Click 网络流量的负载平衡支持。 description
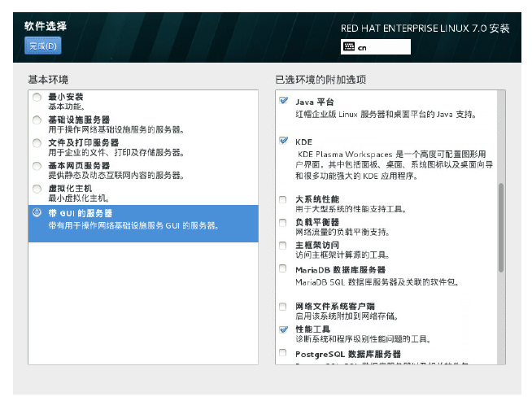This screenshot has width=532, height=401. click(342, 232)
